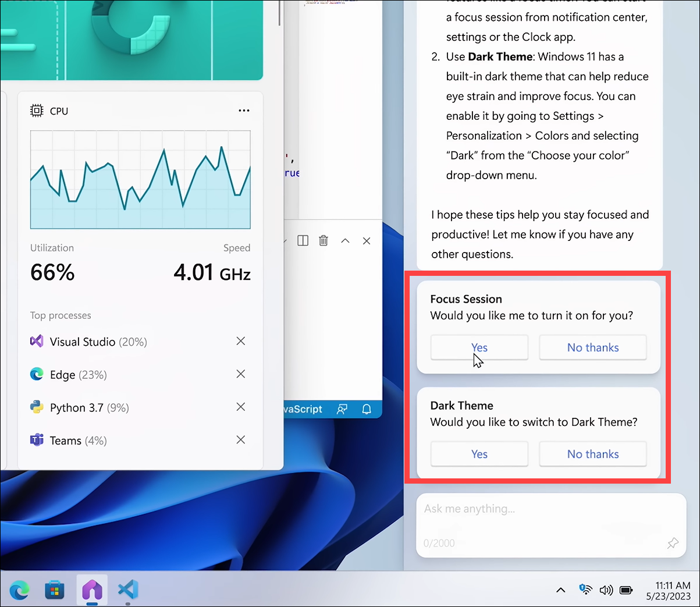The image size is (700, 607).
Task: Pin the conversation with the pin icon
Action: click(x=673, y=543)
